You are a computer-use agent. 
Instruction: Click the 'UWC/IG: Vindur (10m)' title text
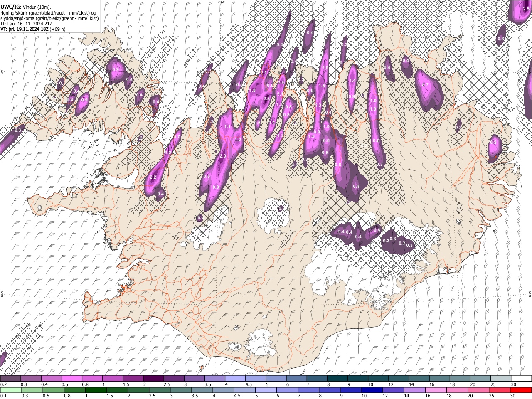(26, 7)
